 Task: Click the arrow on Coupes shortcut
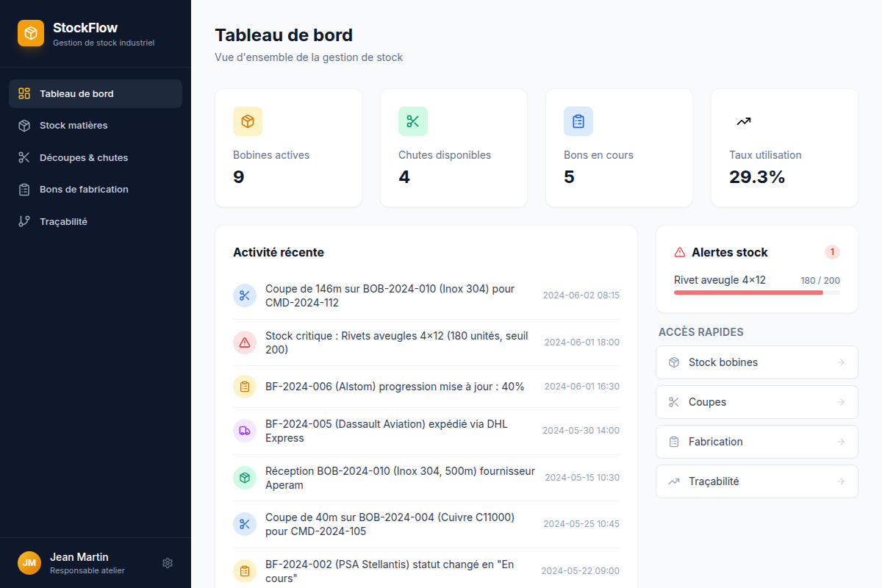841,402
